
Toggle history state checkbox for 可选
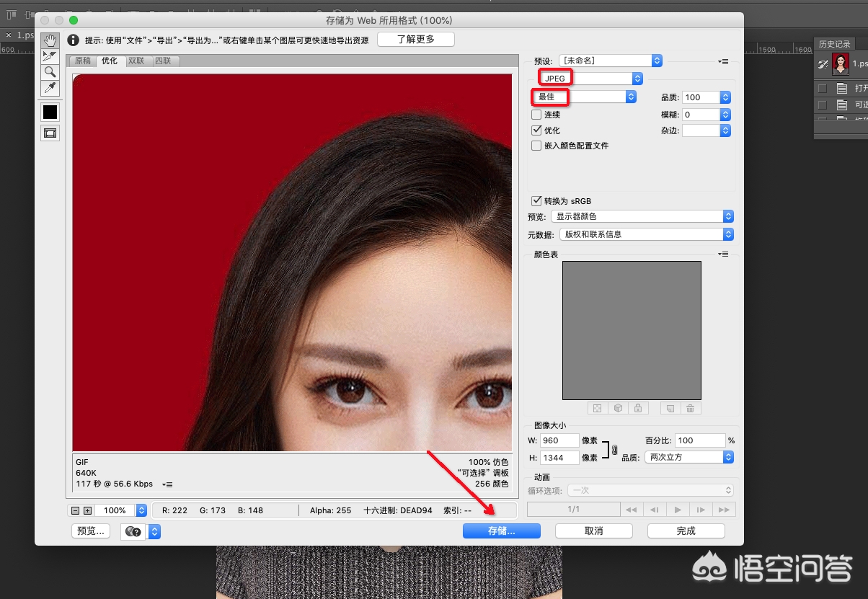(x=822, y=105)
